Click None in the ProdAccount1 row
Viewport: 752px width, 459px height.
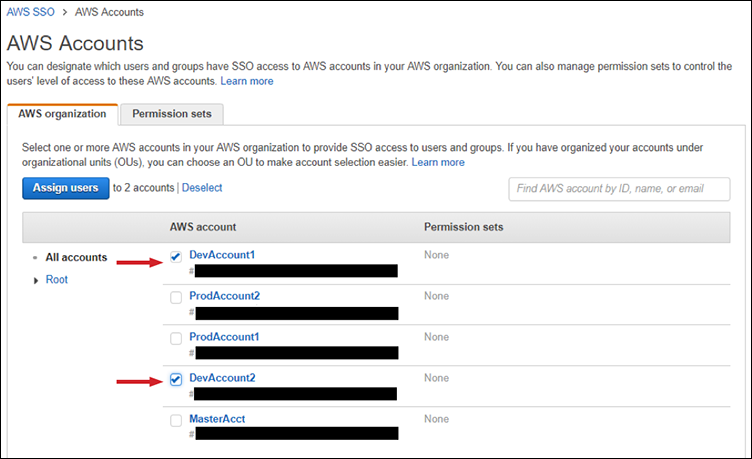tap(436, 337)
